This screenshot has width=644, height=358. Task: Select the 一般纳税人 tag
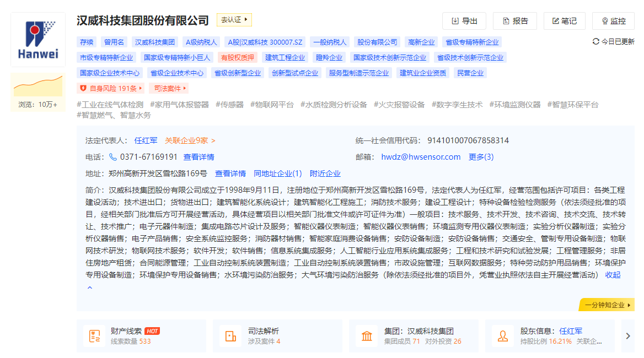[x=330, y=42]
